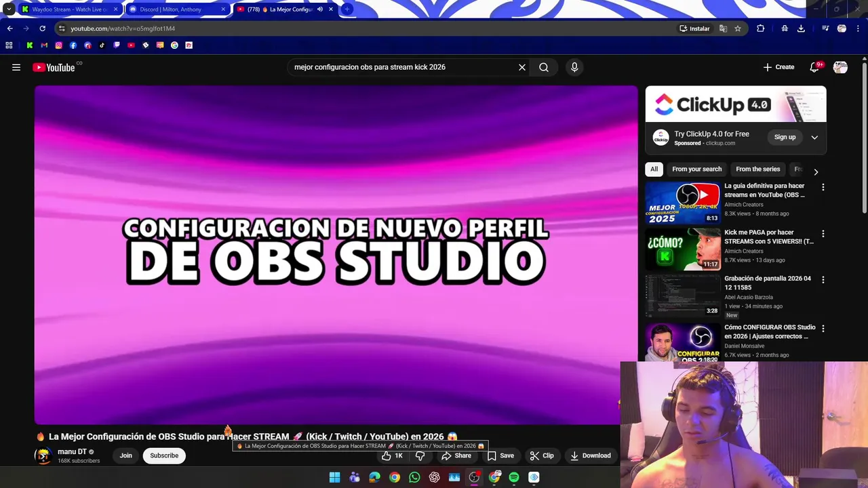Open a new browser tab
The height and width of the screenshot is (488, 868).
pyautogui.click(x=347, y=9)
